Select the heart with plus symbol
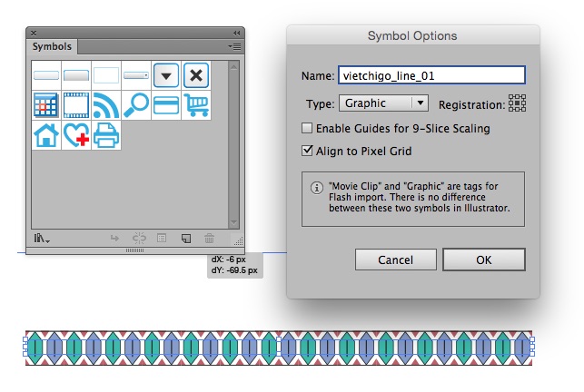The height and width of the screenshot is (392, 584). pos(76,135)
